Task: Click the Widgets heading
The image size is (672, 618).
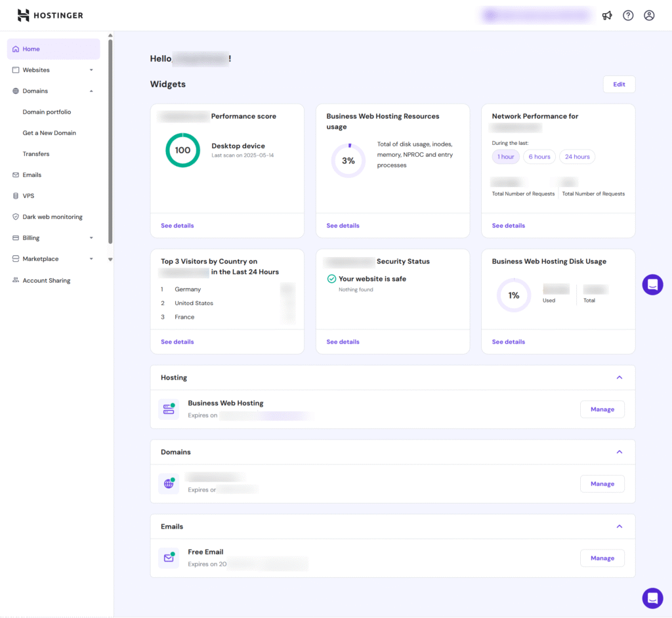Action: coord(167,84)
